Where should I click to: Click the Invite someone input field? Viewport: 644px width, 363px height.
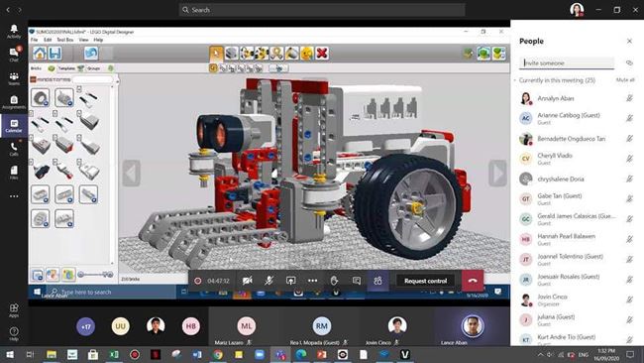pyautogui.click(x=567, y=62)
